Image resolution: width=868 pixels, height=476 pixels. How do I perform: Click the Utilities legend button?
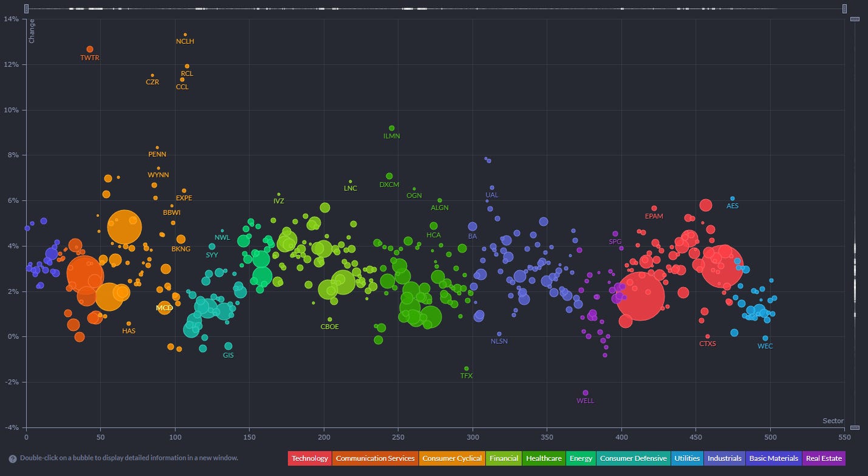click(686, 458)
